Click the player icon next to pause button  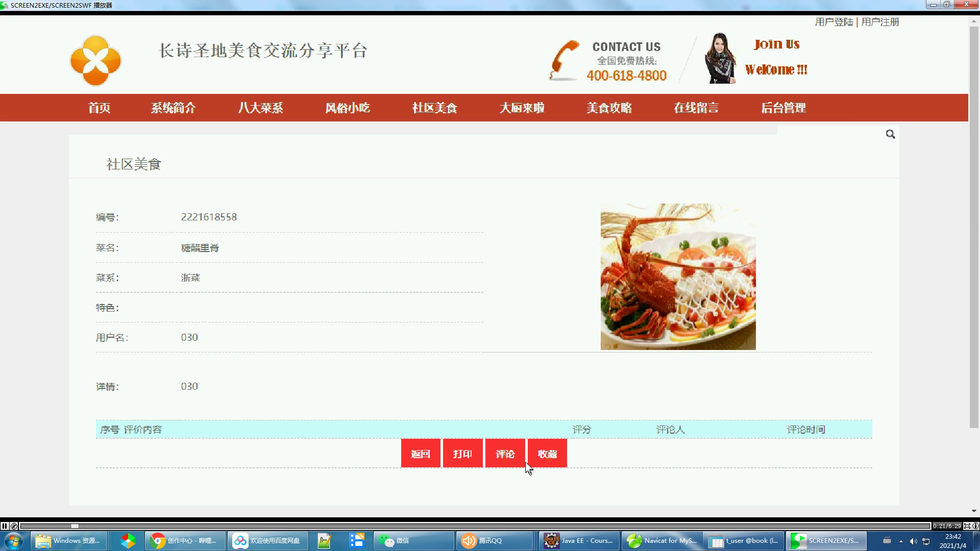14,525
